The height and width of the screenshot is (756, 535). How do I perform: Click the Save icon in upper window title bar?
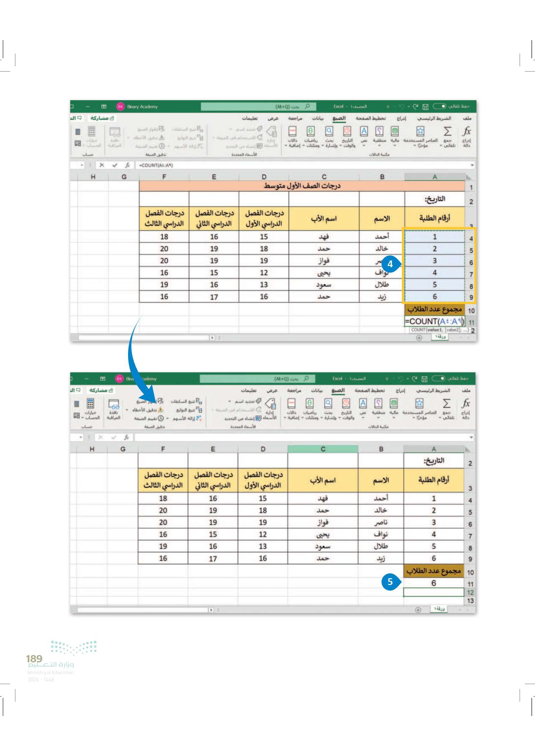pos(425,107)
